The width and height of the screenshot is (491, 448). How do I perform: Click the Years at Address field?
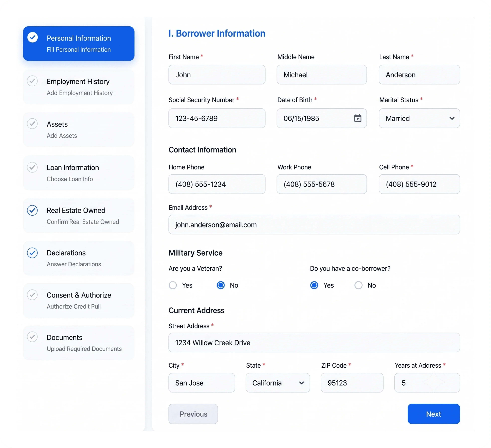(x=427, y=383)
